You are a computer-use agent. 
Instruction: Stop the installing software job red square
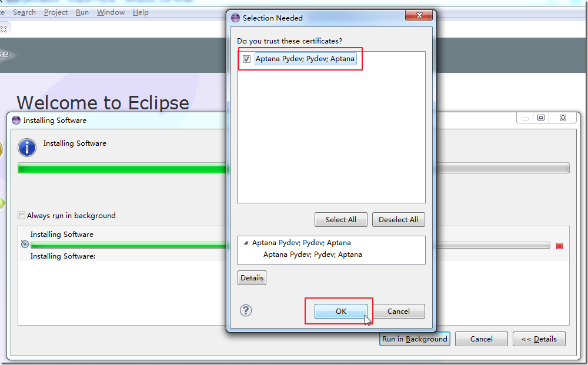click(x=560, y=246)
